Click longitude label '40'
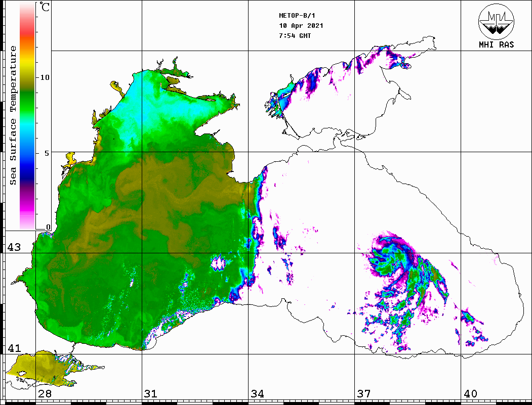 point(470,393)
